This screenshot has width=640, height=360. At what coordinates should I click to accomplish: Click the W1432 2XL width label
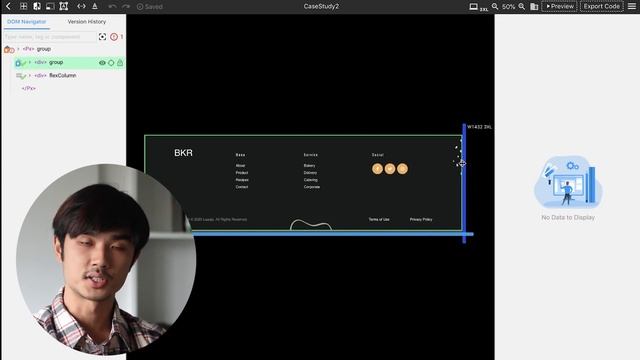pos(479,127)
